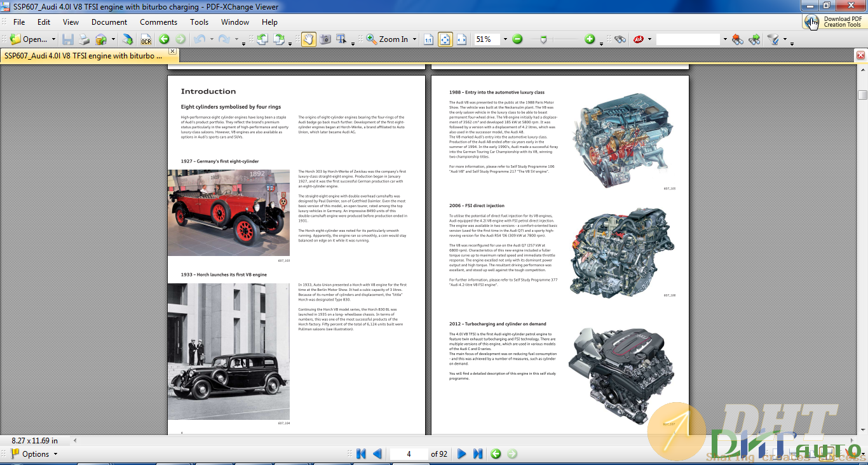Find next search result
Viewport: 868px width, 465px height.
point(754,39)
